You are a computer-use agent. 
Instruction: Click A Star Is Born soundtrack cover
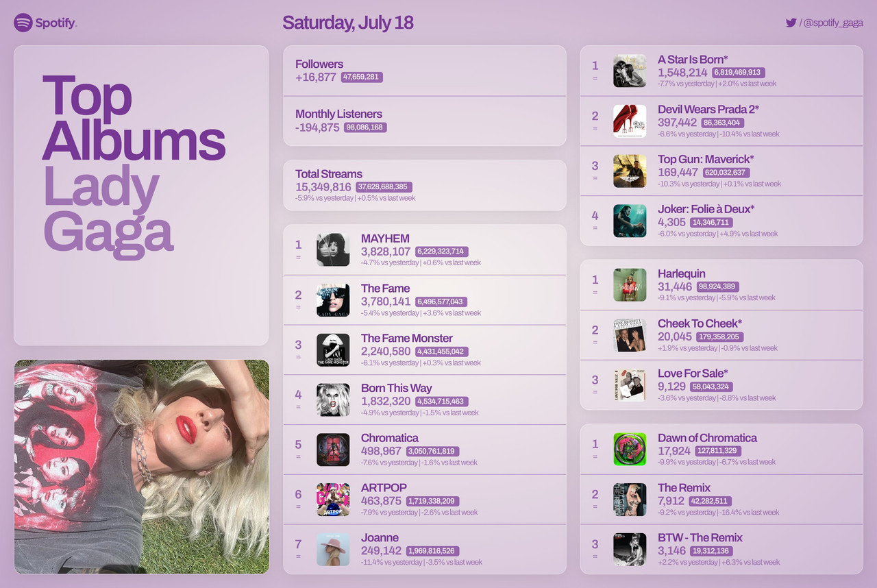click(x=630, y=71)
